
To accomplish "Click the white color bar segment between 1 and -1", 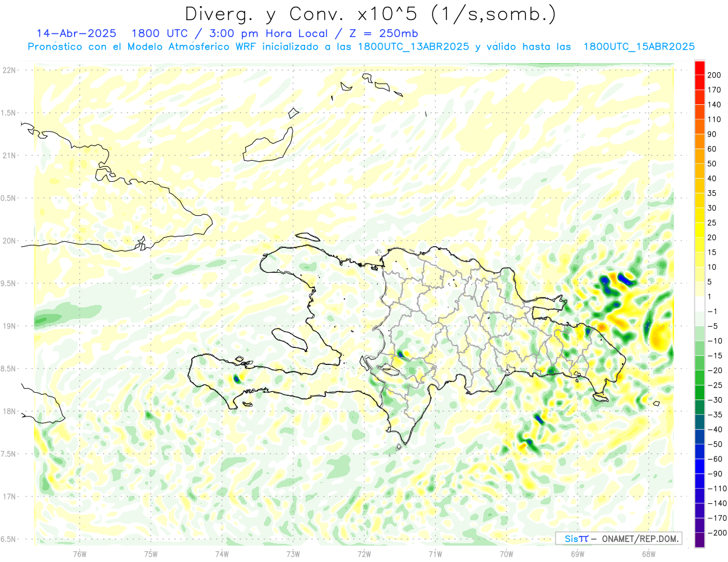I will (x=699, y=304).
